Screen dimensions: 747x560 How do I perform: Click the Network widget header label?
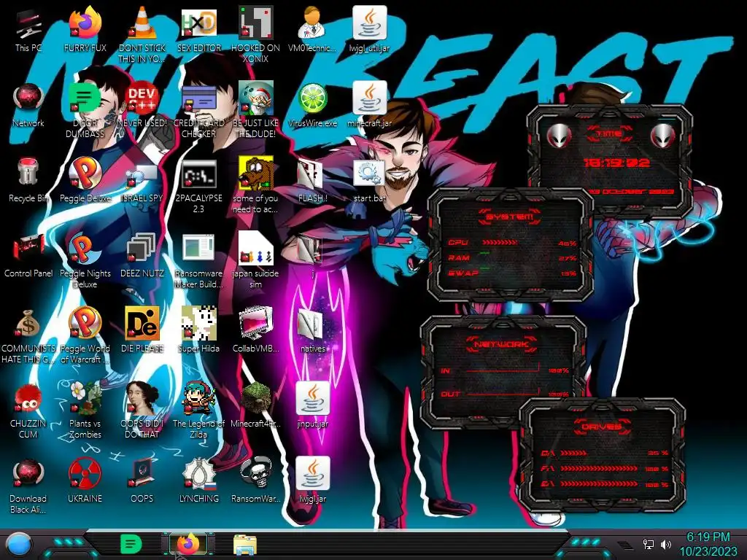(x=501, y=344)
